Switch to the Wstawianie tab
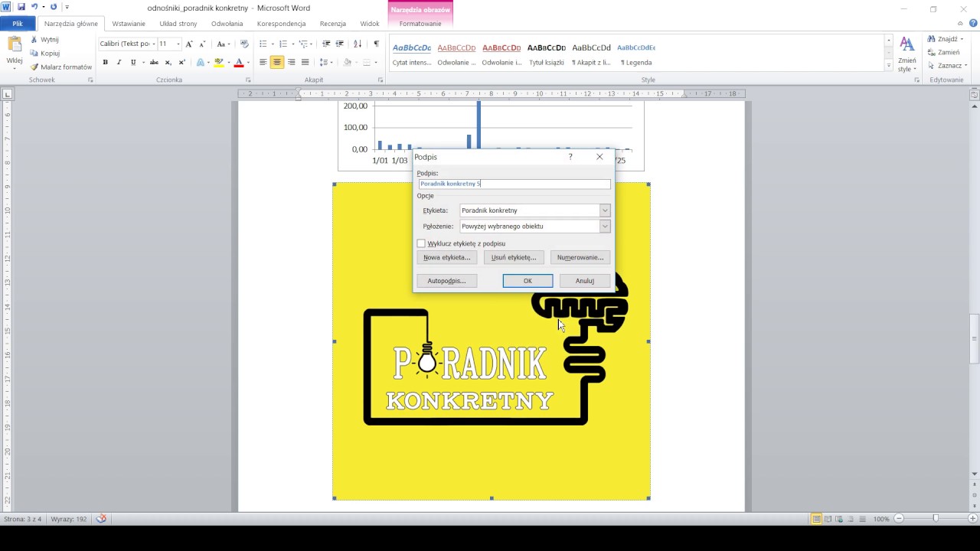The image size is (980, 551). point(129,24)
